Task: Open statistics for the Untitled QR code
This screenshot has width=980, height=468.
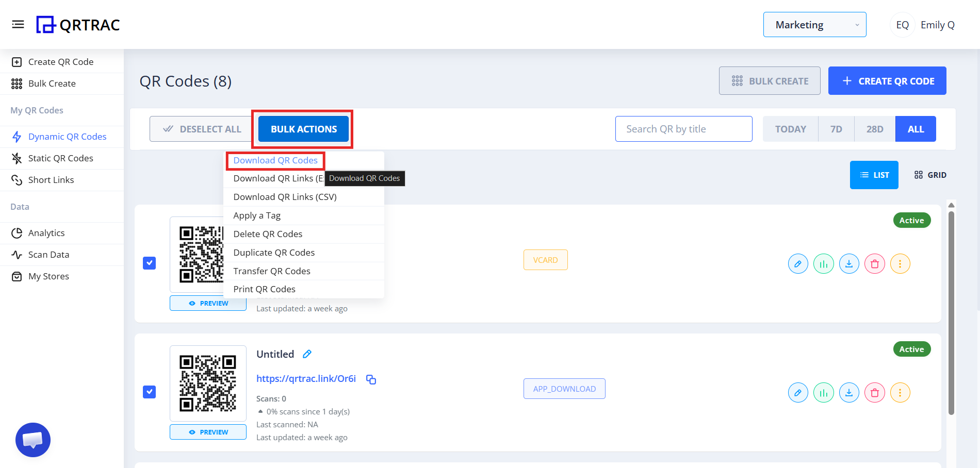Action: pos(823,392)
